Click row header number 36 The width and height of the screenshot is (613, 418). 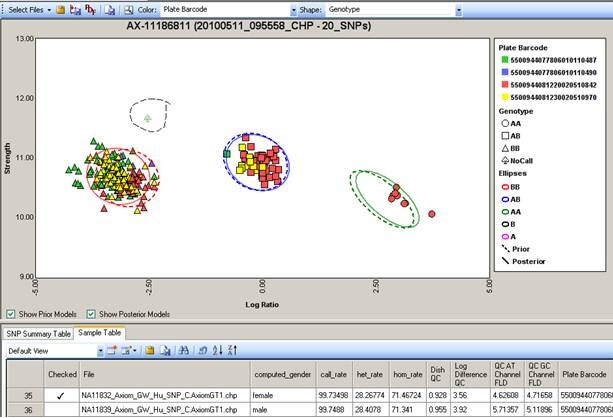(28, 410)
